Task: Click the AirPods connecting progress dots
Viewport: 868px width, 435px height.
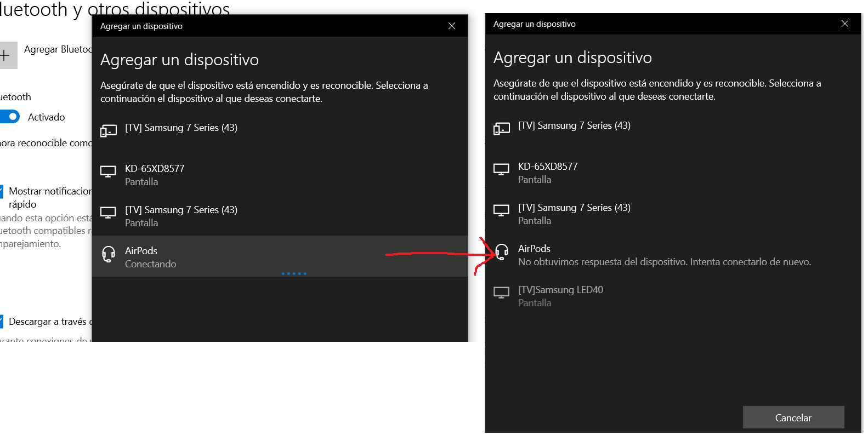Action: 294,273
